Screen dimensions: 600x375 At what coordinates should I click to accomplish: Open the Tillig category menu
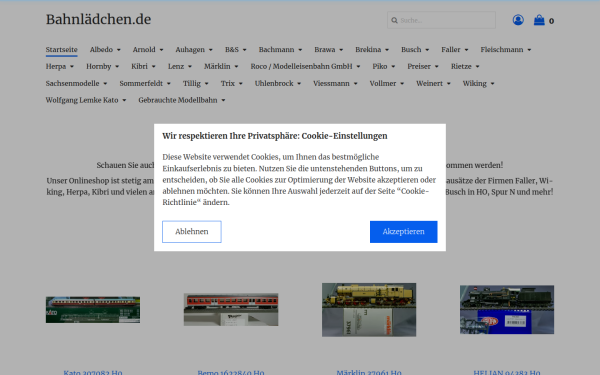(196, 83)
